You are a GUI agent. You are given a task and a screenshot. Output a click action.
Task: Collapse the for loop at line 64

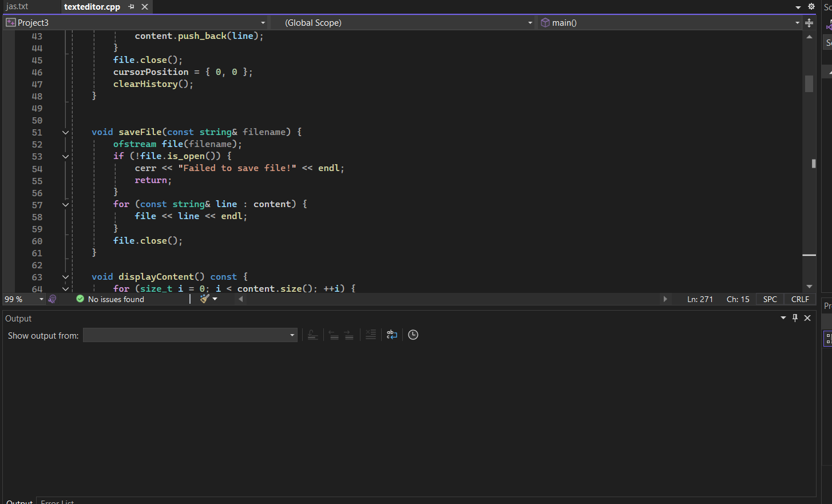65,289
